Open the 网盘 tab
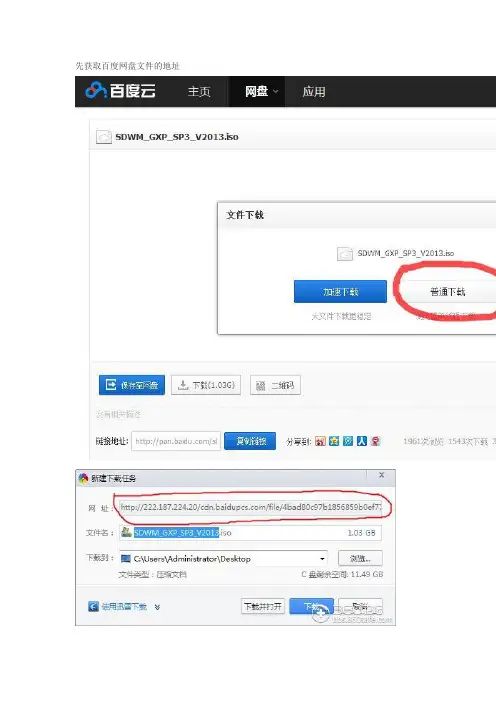This screenshot has height=702, width=496. (x=257, y=92)
